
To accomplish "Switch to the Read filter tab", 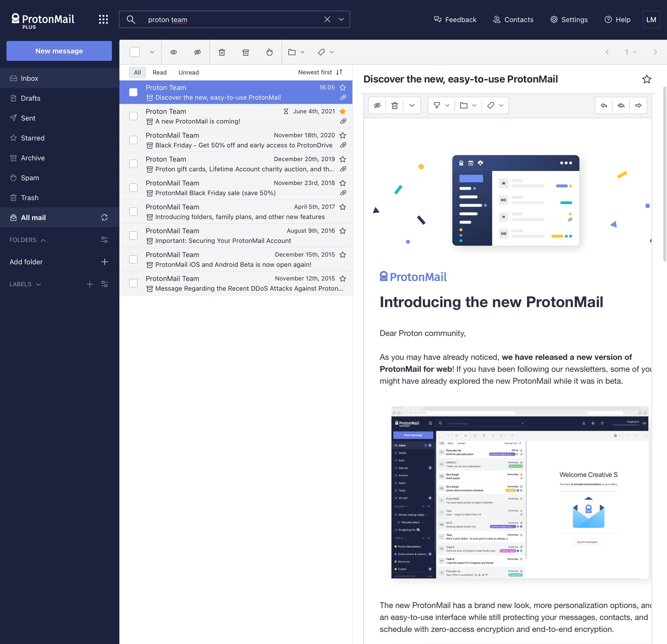I will (x=160, y=72).
